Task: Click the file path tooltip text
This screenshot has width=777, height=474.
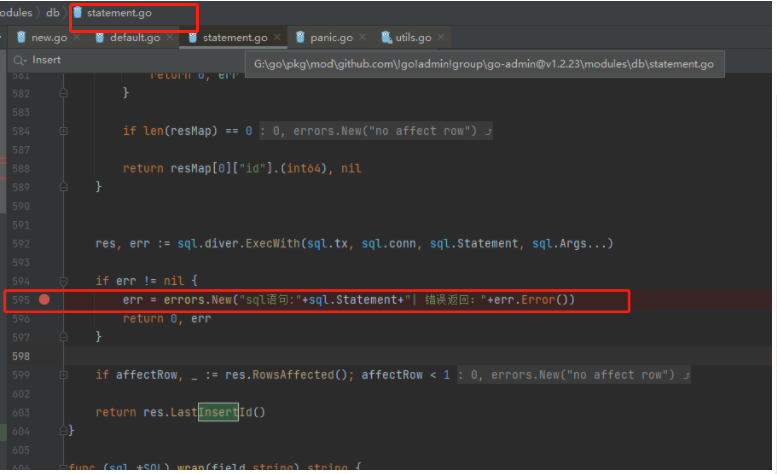Action: [x=484, y=64]
